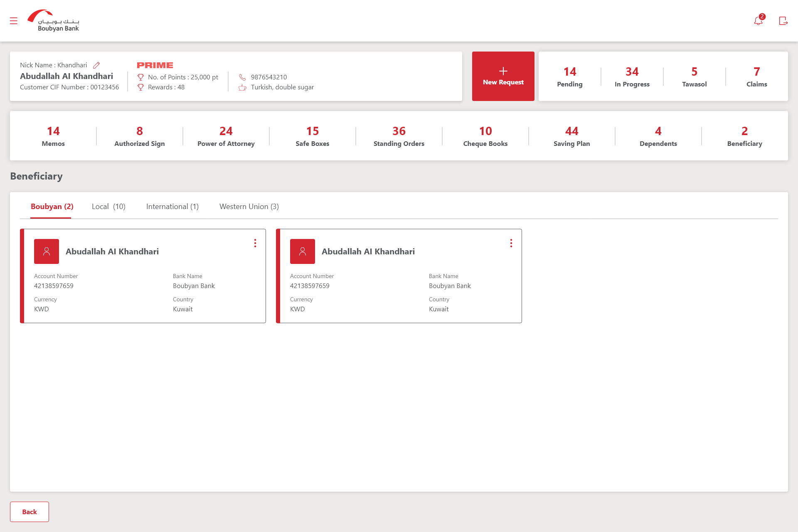The width and height of the screenshot is (798, 532).
Task: Open the 44 Saving Plan section
Action: coord(571,136)
